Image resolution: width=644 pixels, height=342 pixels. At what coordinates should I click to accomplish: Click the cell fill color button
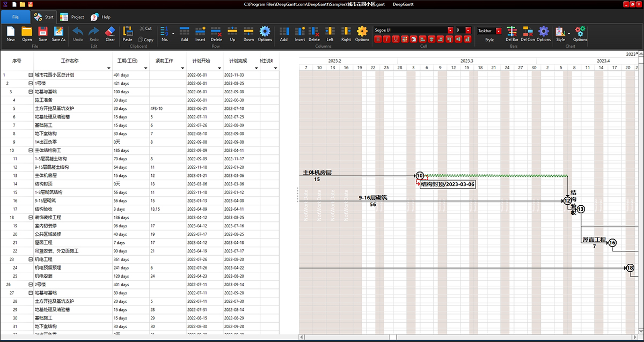tap(414, 39)
